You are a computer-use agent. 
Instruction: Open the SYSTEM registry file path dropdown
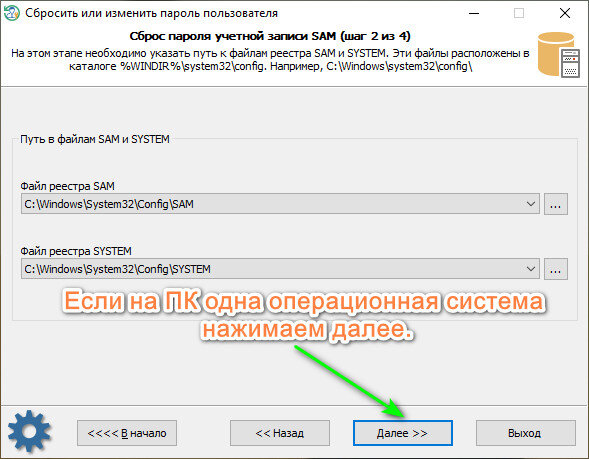[x=530, y=269]
